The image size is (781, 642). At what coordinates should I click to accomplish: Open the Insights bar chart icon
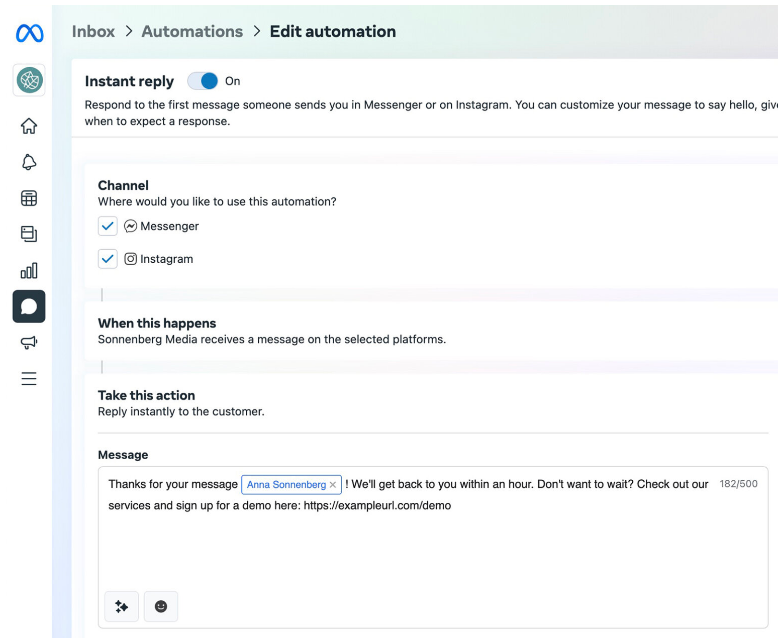click(29, 270)
